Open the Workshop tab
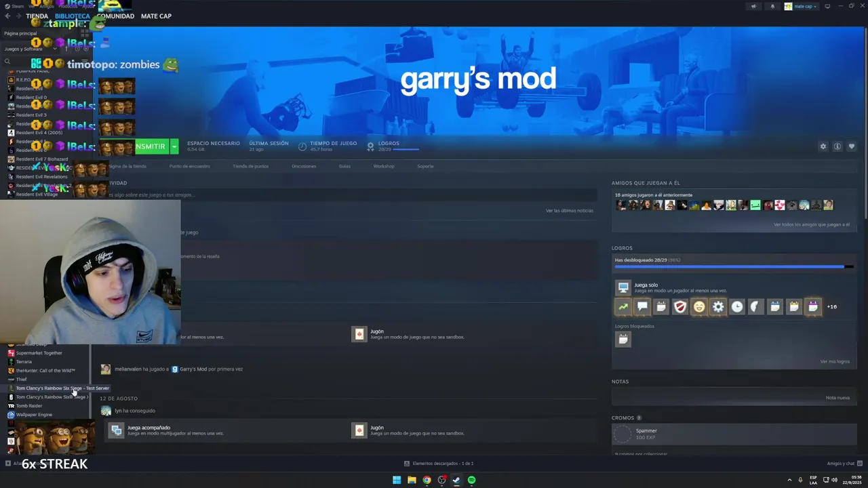This screenshot has width=868, height=488. tap(384, 166)
